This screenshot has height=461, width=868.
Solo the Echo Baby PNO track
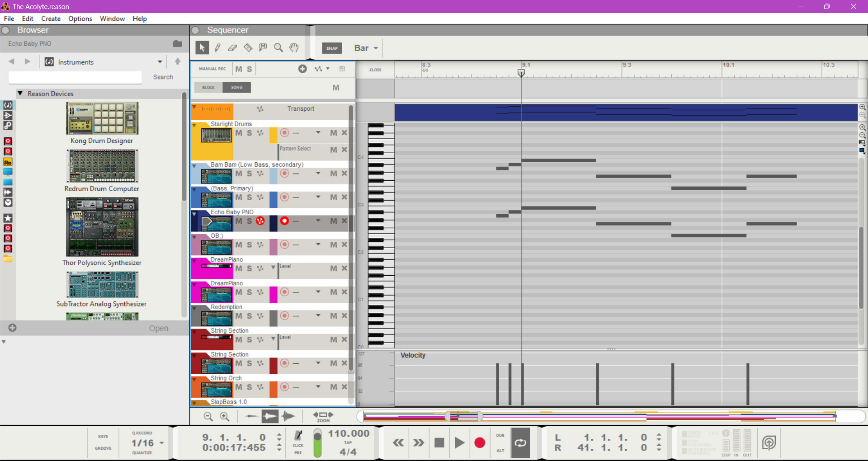tap(249, 221)
